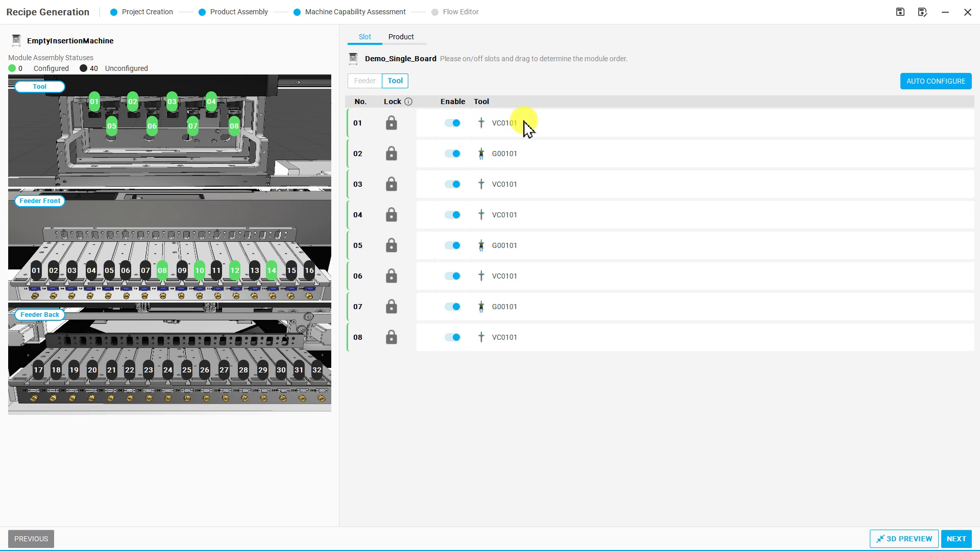Disable the enable switch for tool 08

(453, 337)
